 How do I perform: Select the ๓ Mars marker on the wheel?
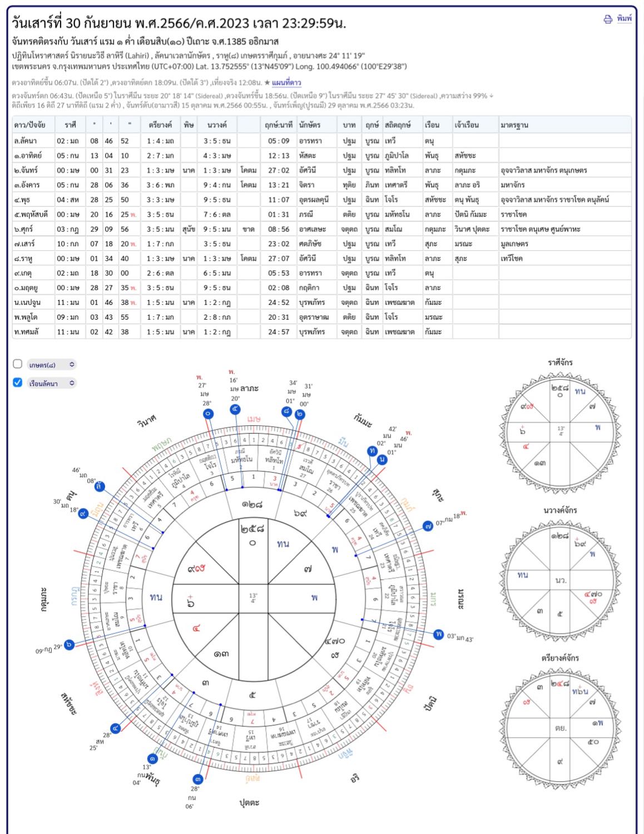click(x=198, y=779)
